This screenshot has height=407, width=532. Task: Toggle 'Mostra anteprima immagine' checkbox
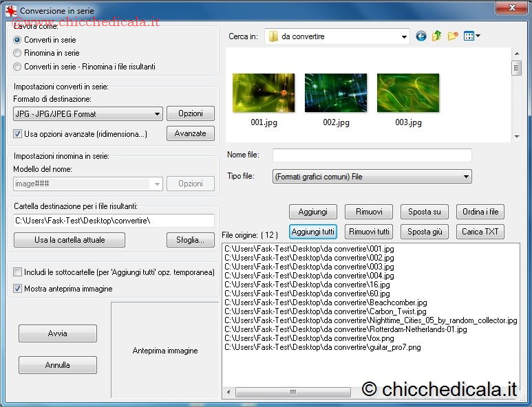coord(18,289)
